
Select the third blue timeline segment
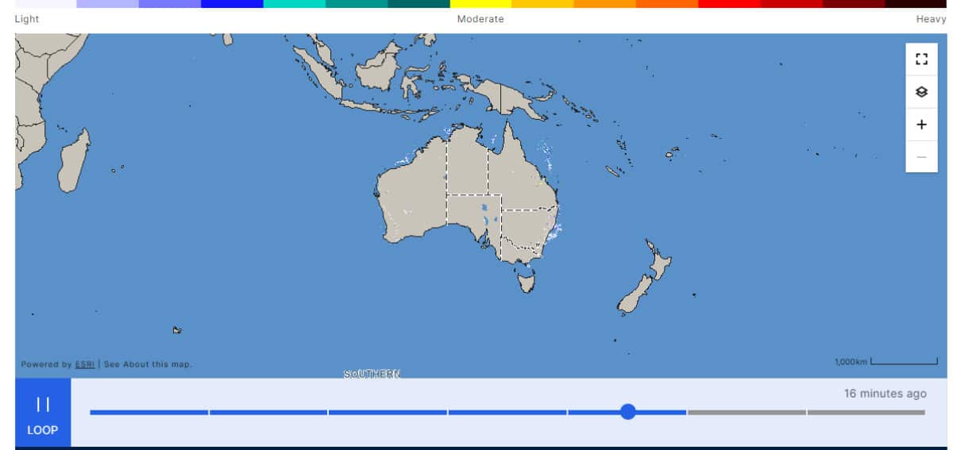point(388,412)
